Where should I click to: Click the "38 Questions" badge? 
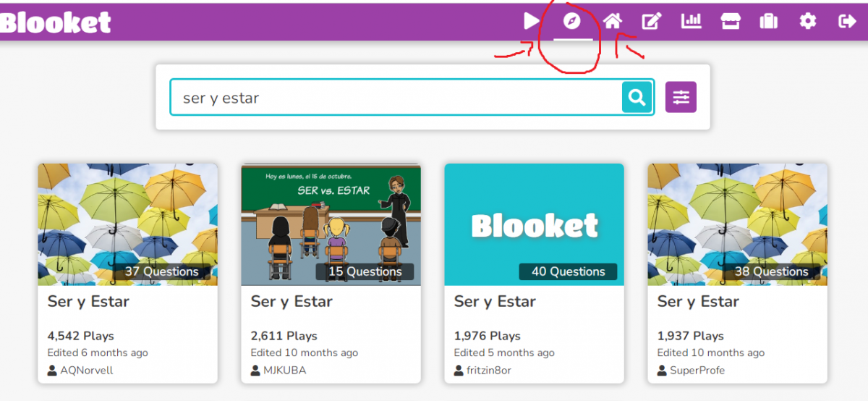[771, 272]
